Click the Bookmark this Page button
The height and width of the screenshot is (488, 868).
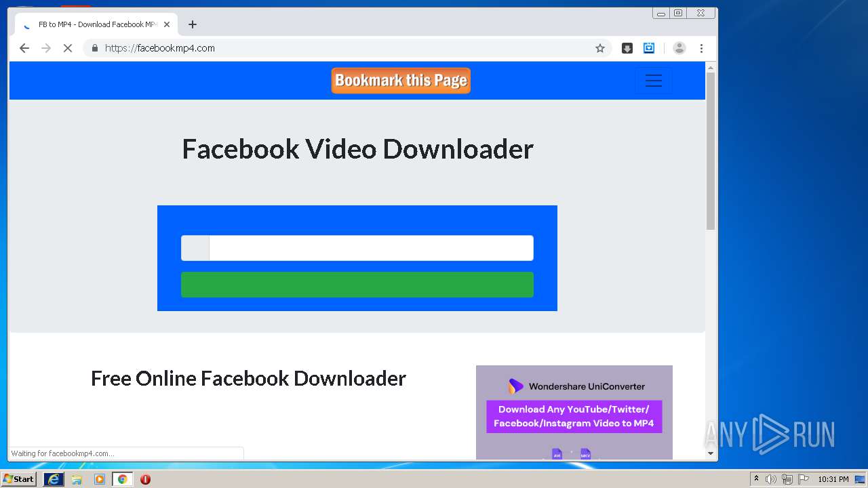[401, 81]
